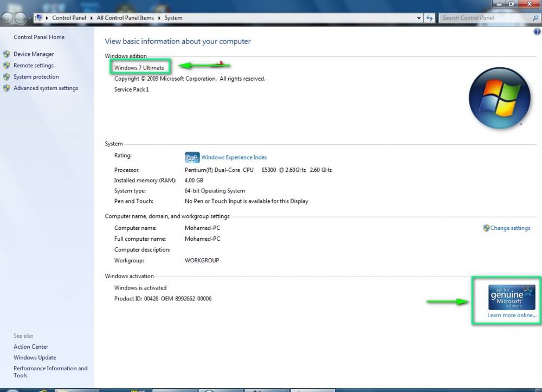Screen dimensions: 542x392
Task: Select All Control Panel Items breadcrumb
Action: pyautogui.click(x=125, y=18)
